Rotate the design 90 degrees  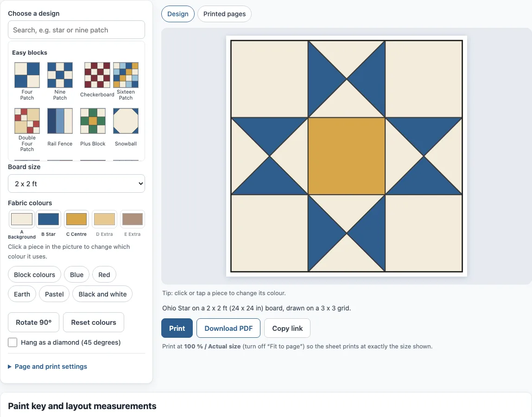(33, 322)
